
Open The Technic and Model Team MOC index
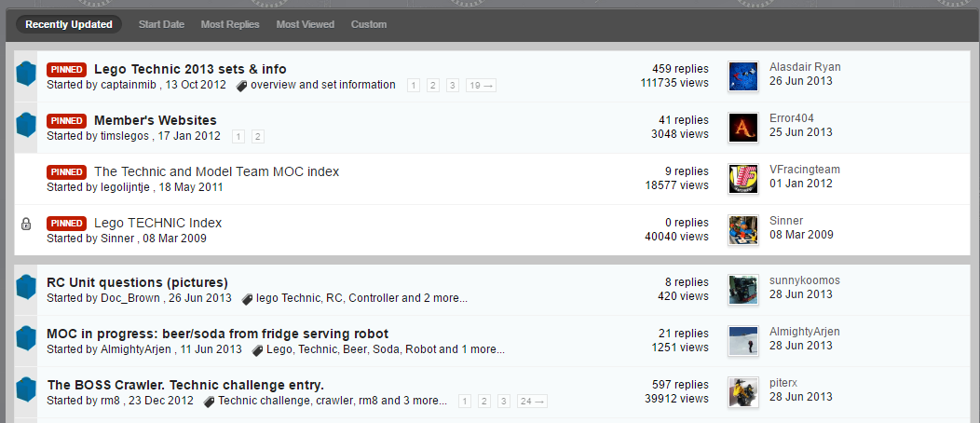[x=216, y=171]
